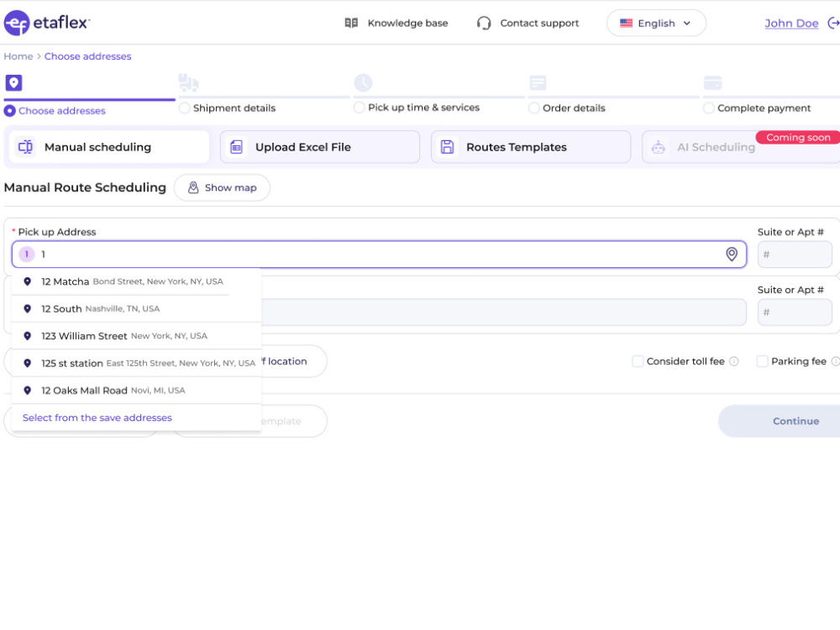Image resolution: width=840 pixels, height=630 pixels.
Task: Click the first Suite or Apt # field
Action: pos(795,255)
